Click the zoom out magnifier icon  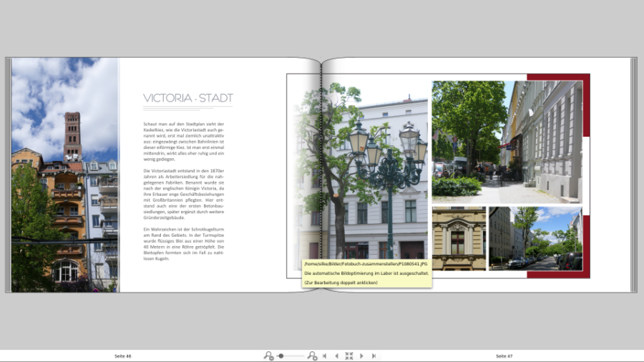(268, 356)
